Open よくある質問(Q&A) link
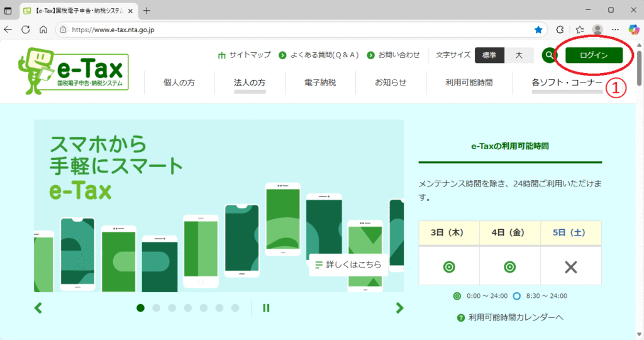The width and height of the screenshot is (644, 340). click(319, 55)
